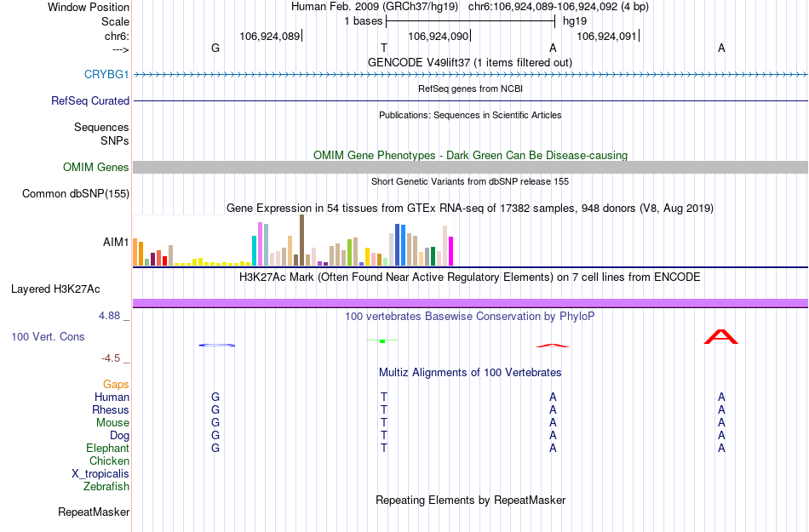Click the -4.5 PhyloP lower scale value
The image size is (809, 532).
click(111, 358)
